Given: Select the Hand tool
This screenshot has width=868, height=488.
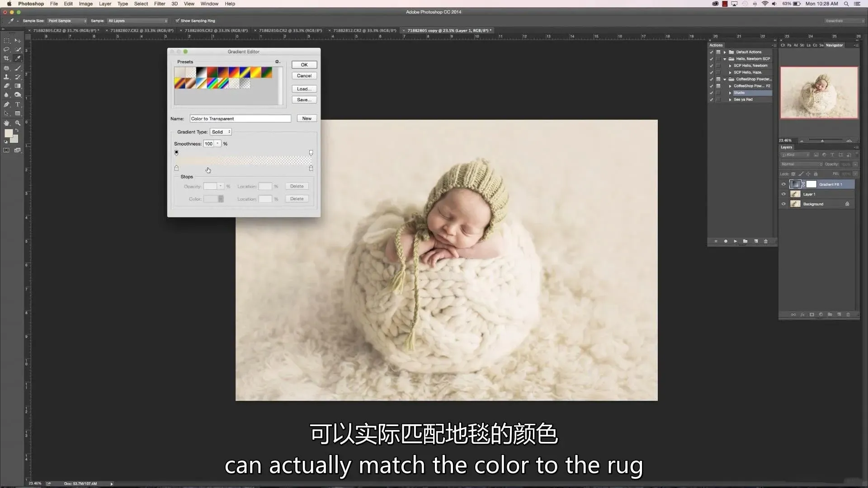Looking at the screenshot, I should tap(6, 123).
